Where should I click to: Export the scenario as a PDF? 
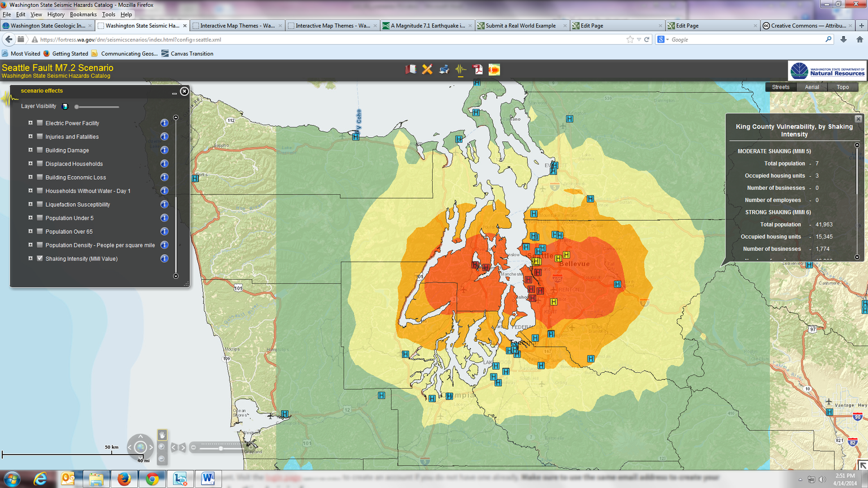click(478, 69)
